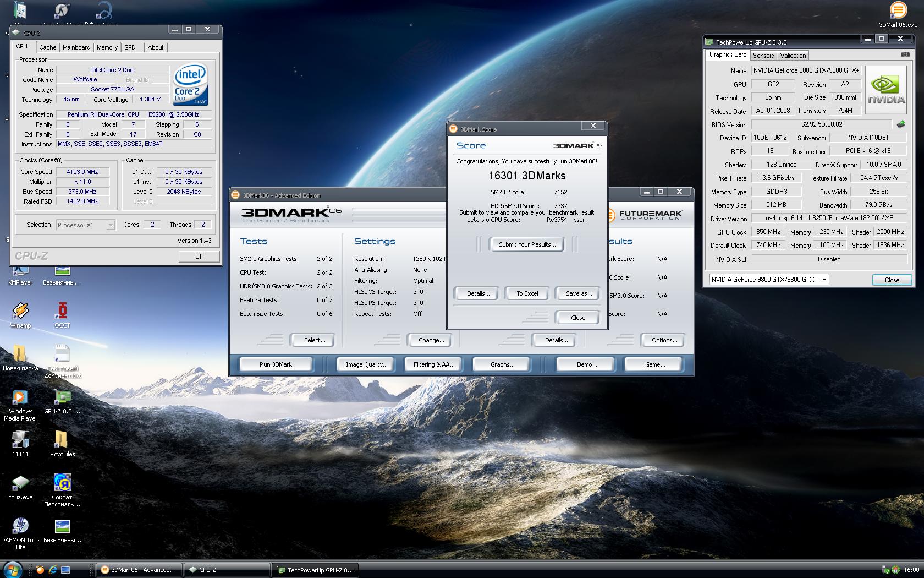
Task: Open the KMPlayer desktop shortcut
Action: coord(20,276)
